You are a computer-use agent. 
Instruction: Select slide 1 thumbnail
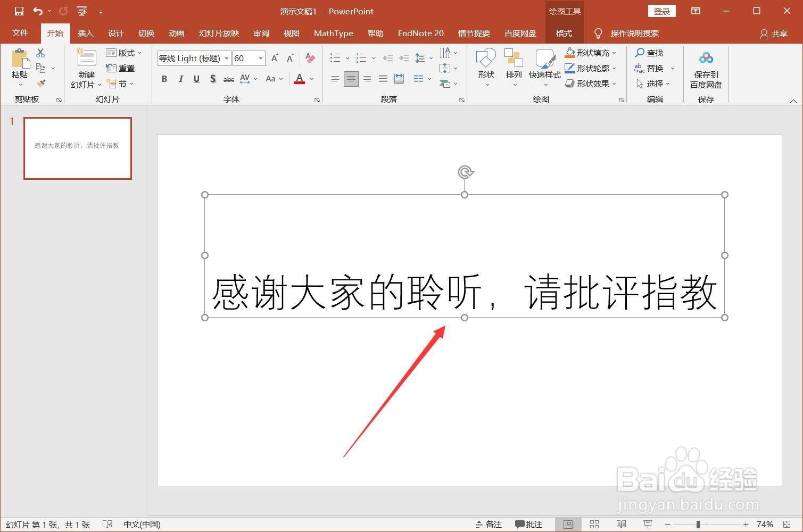pyautogui.click(x=78, y=148)
